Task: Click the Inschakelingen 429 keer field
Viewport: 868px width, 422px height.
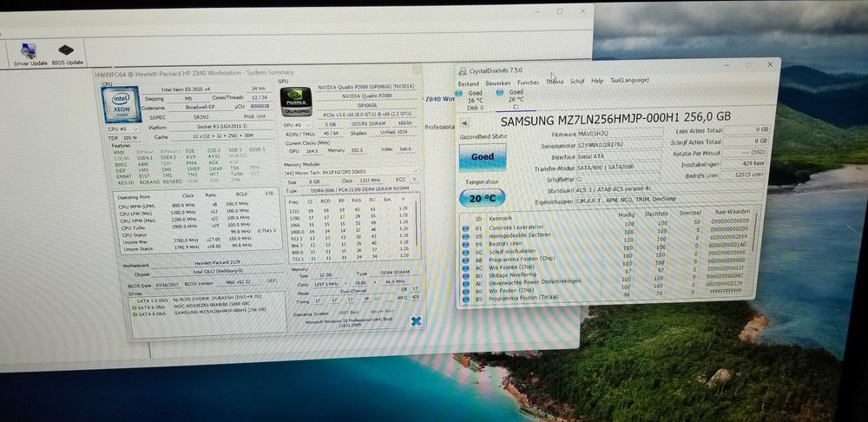Action: click(745, 164)
